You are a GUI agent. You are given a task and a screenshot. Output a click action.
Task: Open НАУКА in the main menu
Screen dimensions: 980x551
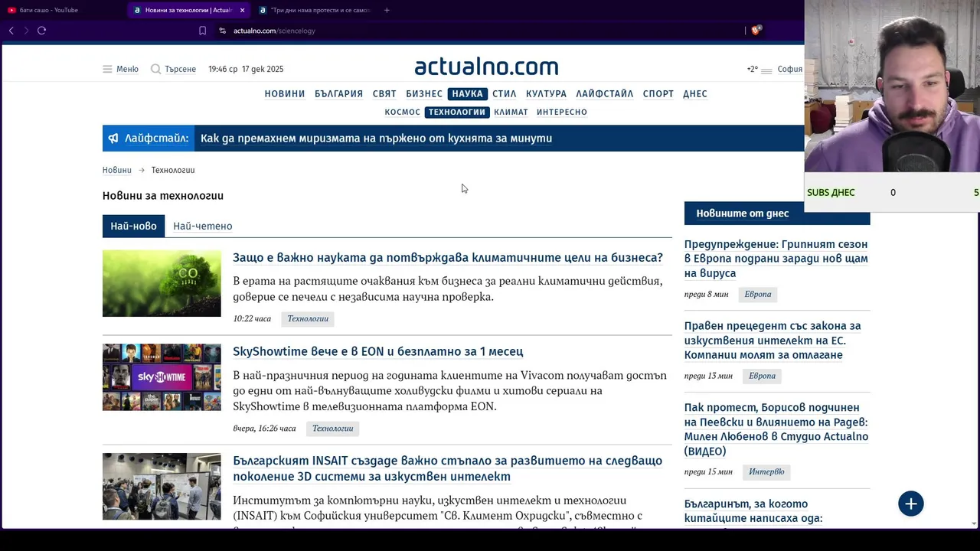(467, 94)
